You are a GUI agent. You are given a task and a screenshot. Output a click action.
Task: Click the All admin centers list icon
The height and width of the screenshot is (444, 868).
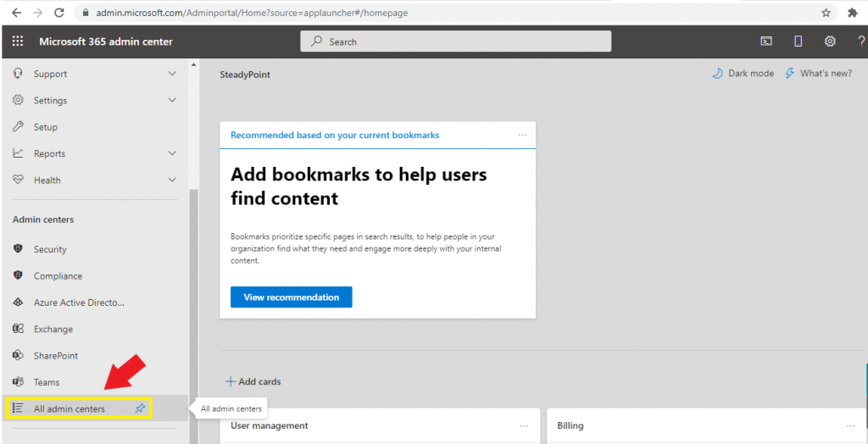tap(18, 408)
